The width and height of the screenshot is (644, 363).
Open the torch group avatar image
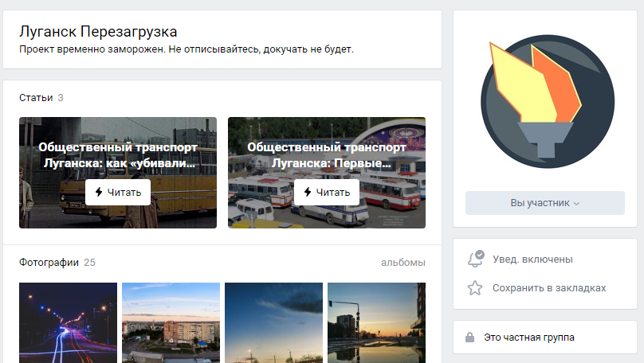[548, 101]
